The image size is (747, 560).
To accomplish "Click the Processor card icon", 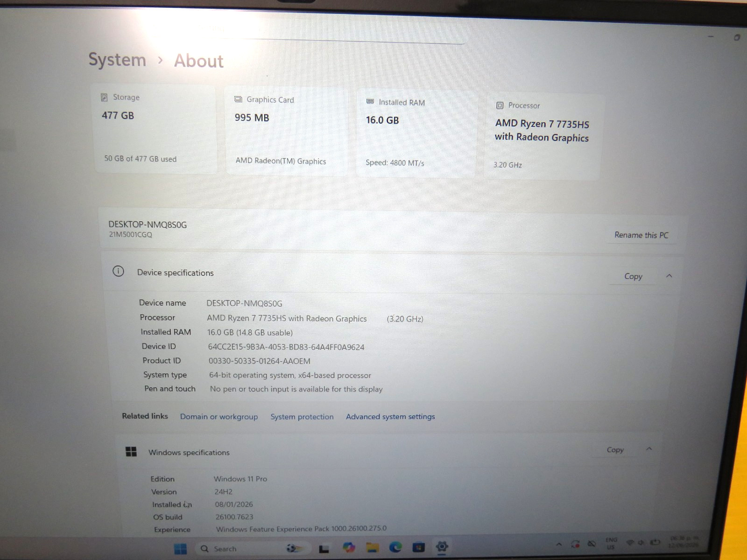I will click(x=500, y=105).
